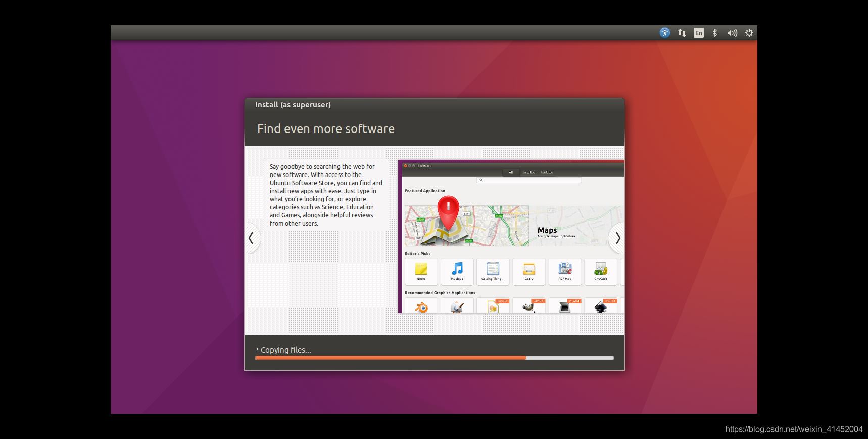The height and width of the screenshot is (439, 868).
Task: Click the PDF Mod app icon
Action: [564, 270]
